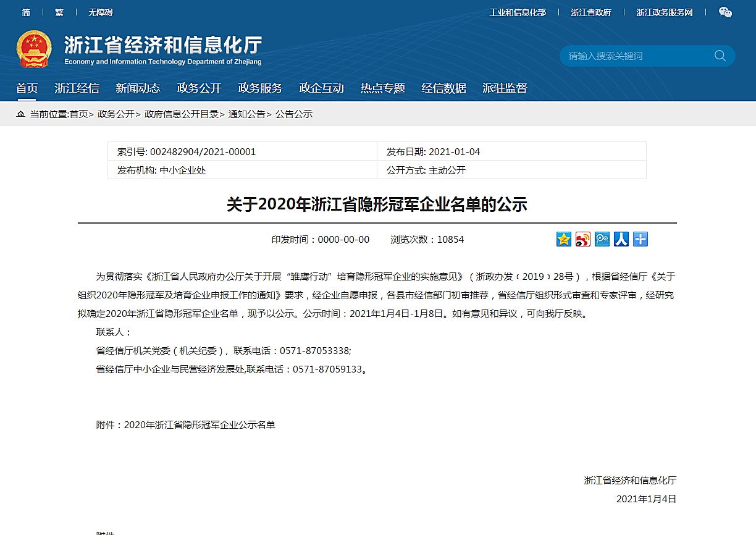Share to QQ Zone via star icon
756x535 pixels.
(x=564, y=239)
